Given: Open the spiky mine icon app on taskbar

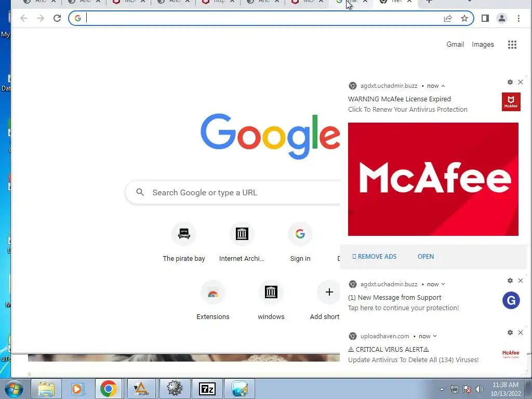Looking at the screenshot, I should click(175, 389).
